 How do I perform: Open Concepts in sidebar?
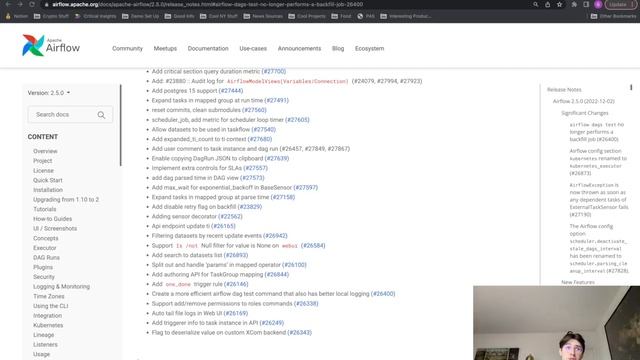click(46, 238)
